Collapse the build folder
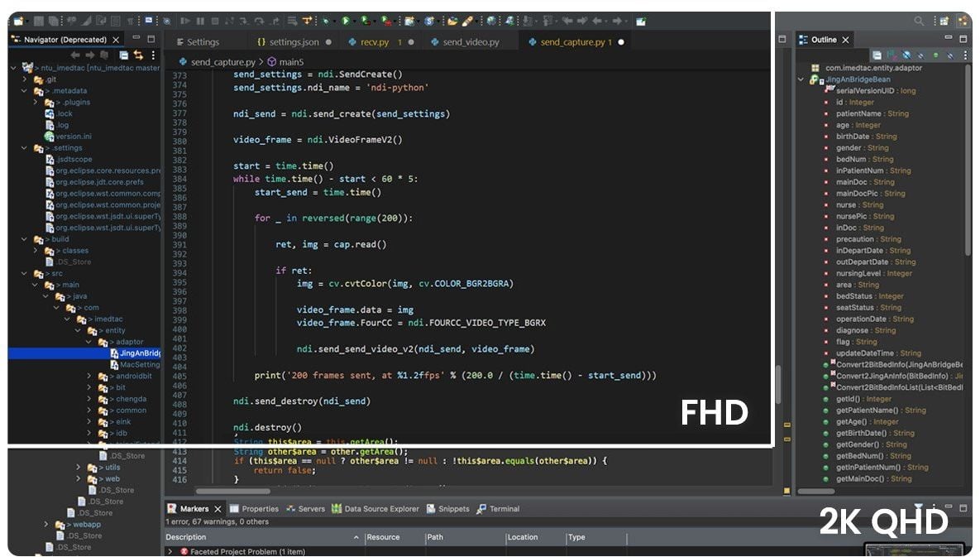980x557 pixels. click(24, 239)
